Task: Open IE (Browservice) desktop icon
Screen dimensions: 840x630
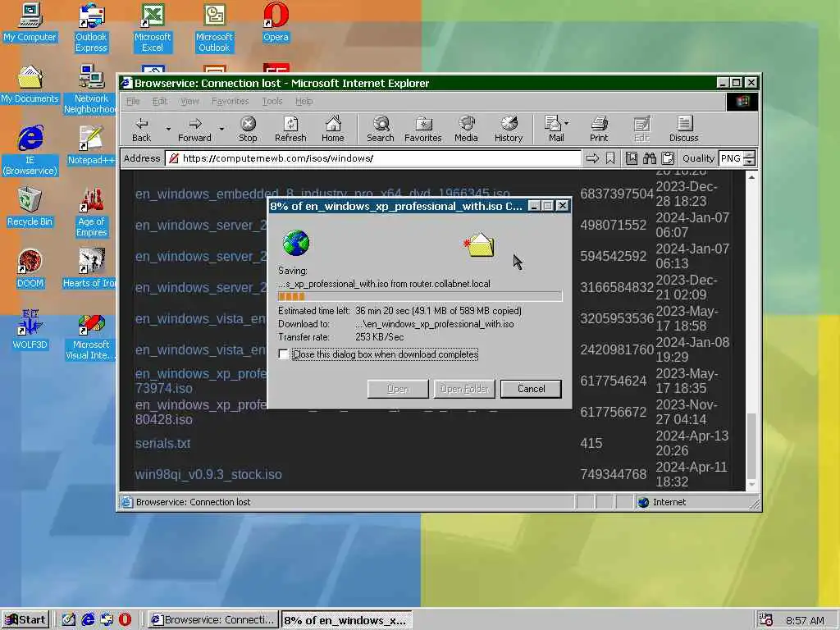Action: click(30, 151)
